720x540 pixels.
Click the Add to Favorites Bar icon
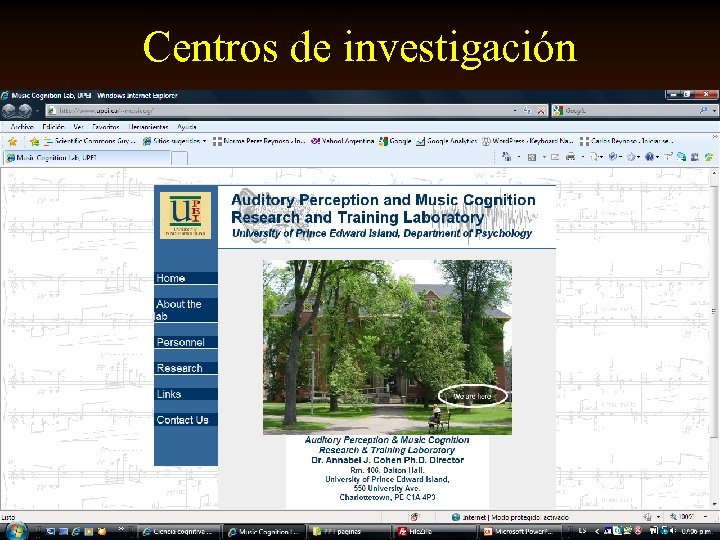(x=34, y=141)
